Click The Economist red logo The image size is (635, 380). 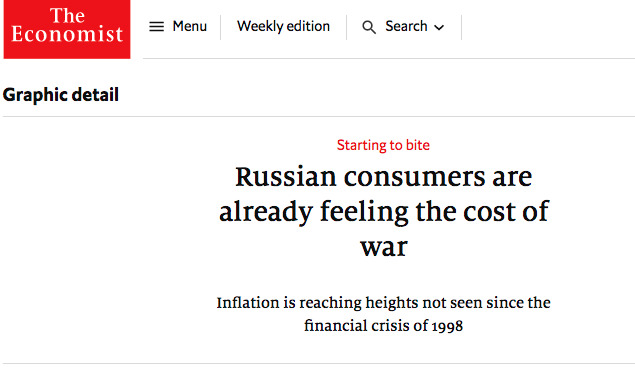(67, 29)
